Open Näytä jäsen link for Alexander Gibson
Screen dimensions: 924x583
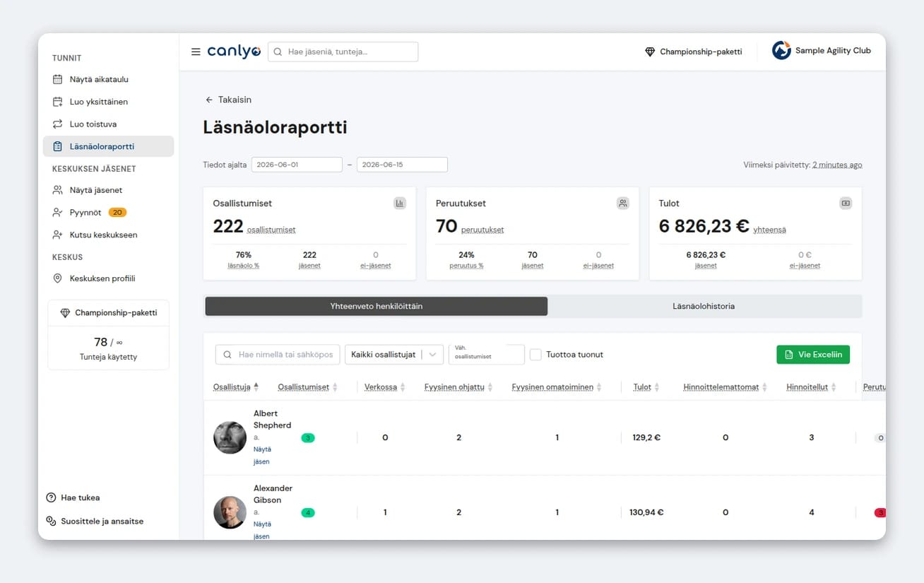262,530
